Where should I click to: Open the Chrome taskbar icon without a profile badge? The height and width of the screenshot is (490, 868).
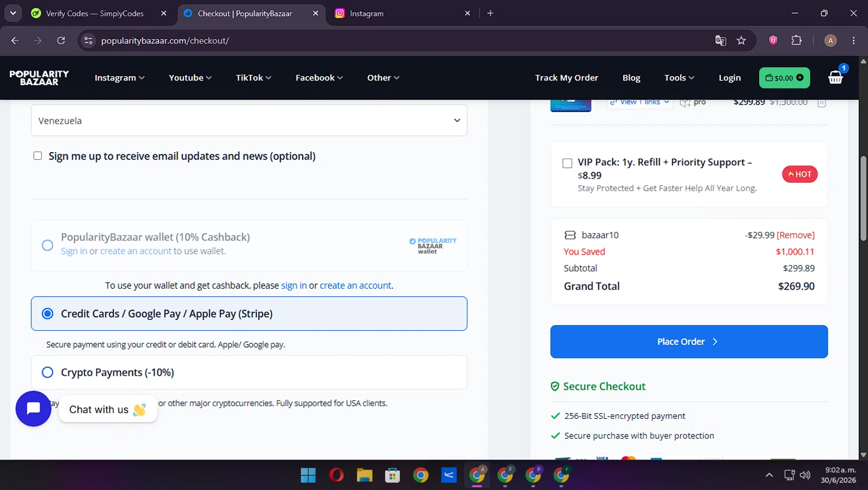[x=421, y=476]
